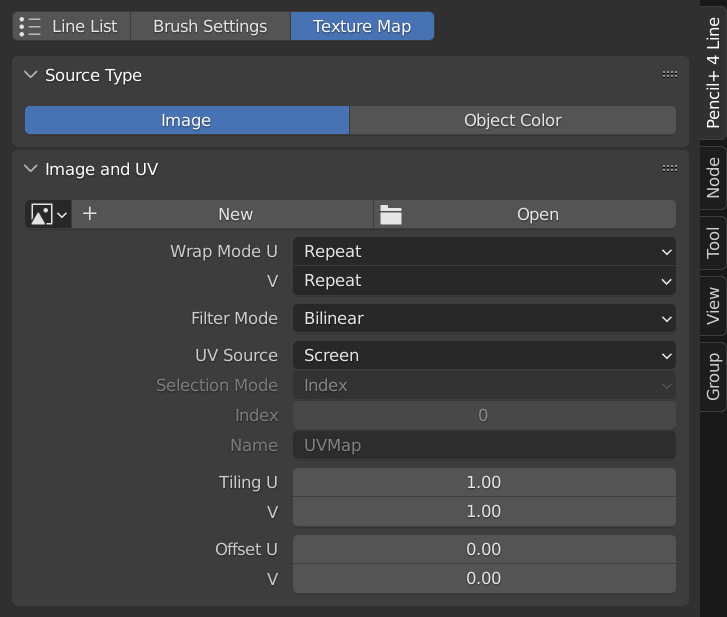Open the Wrap Mode U dropdown
This screenshot has width=727, height=617.
coord(484,251)
